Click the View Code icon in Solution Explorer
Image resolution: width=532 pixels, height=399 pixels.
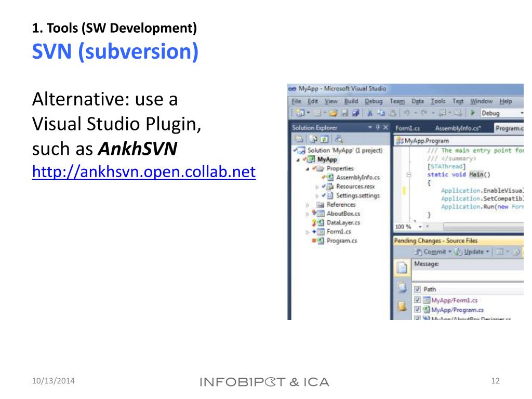[x=339, y=139]
